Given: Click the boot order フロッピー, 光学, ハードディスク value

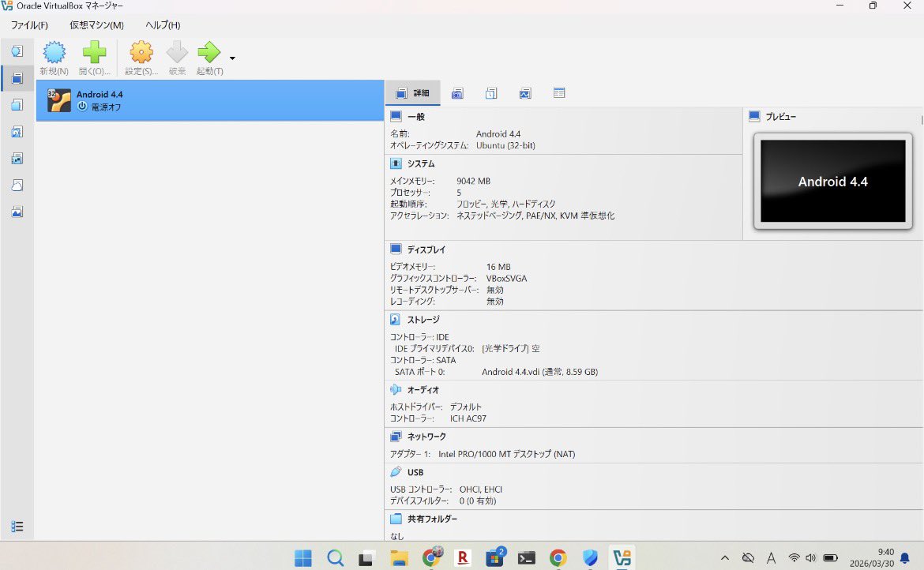Looking at the screenshot, I should 505,204.
